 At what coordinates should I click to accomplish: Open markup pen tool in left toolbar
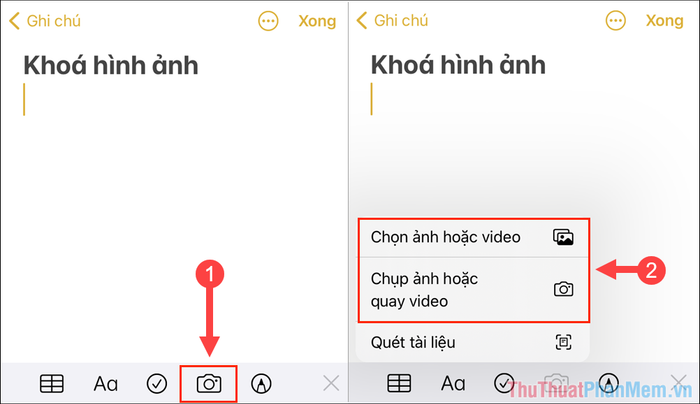tap(261, 384)
